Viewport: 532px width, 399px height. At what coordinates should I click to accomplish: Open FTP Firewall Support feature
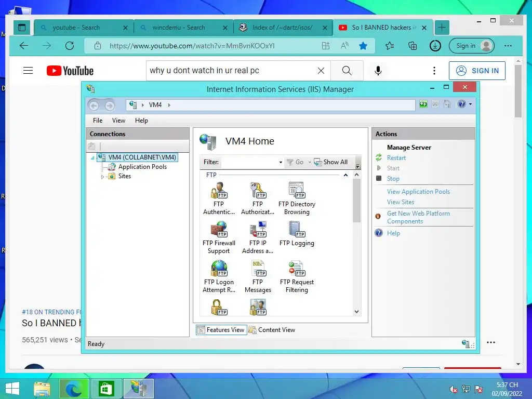pos(219,238)
